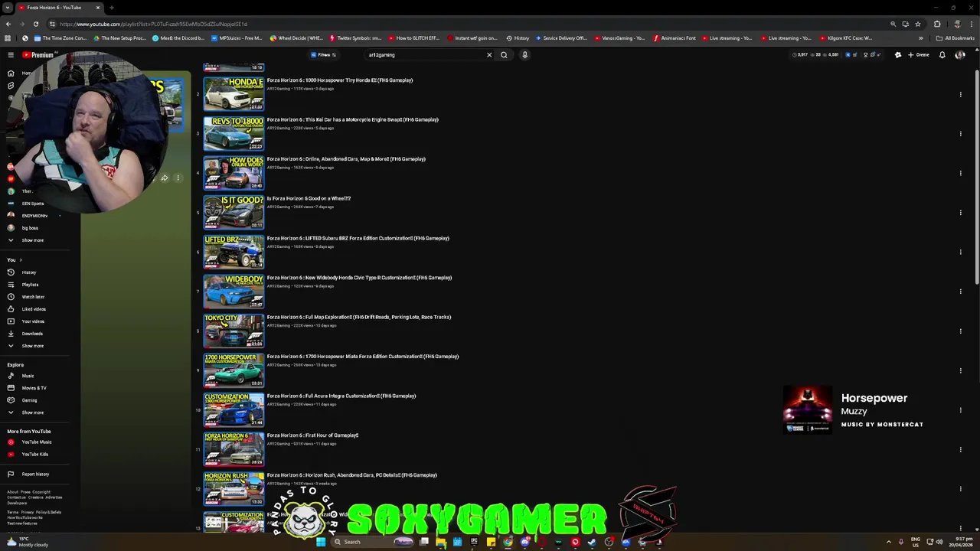Open the Twitter Symbols bookmark
Screen dimensions: 980x551
pyautogui.click(x=355, y=38)
